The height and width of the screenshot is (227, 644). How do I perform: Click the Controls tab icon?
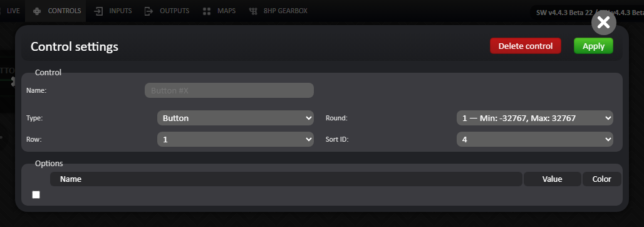37,11
